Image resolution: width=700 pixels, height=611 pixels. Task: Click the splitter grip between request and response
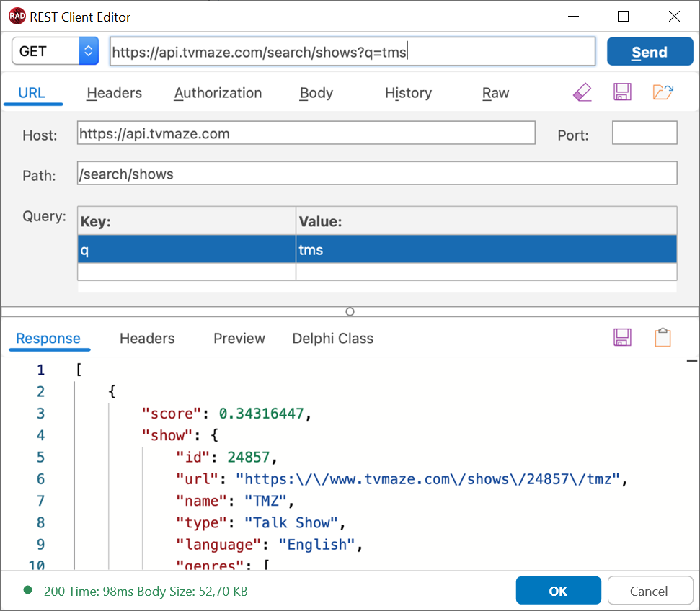coord(350,311)
